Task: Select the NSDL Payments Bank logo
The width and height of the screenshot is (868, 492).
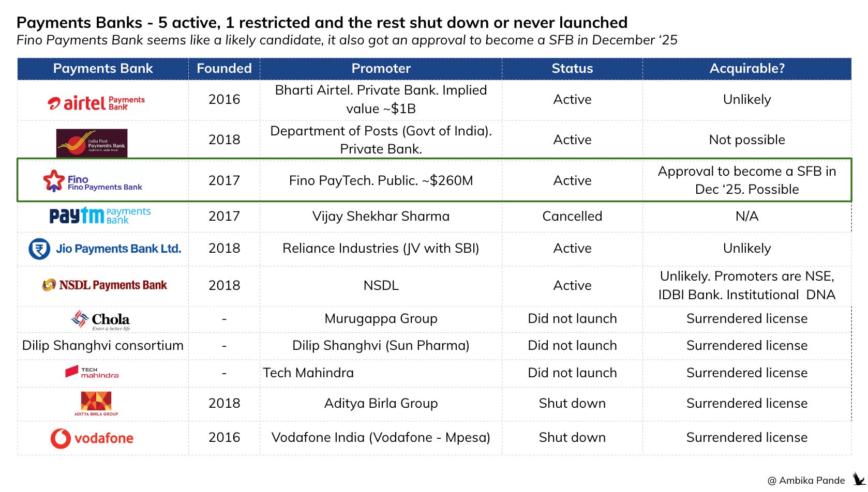Action: coord(104,285)
